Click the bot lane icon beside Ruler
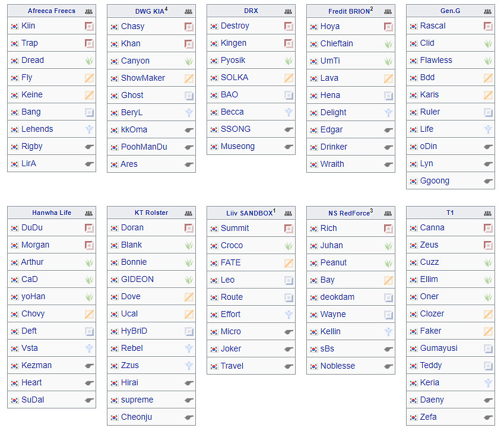This screenshot has width=504, height=431. [x=488, y=112]
